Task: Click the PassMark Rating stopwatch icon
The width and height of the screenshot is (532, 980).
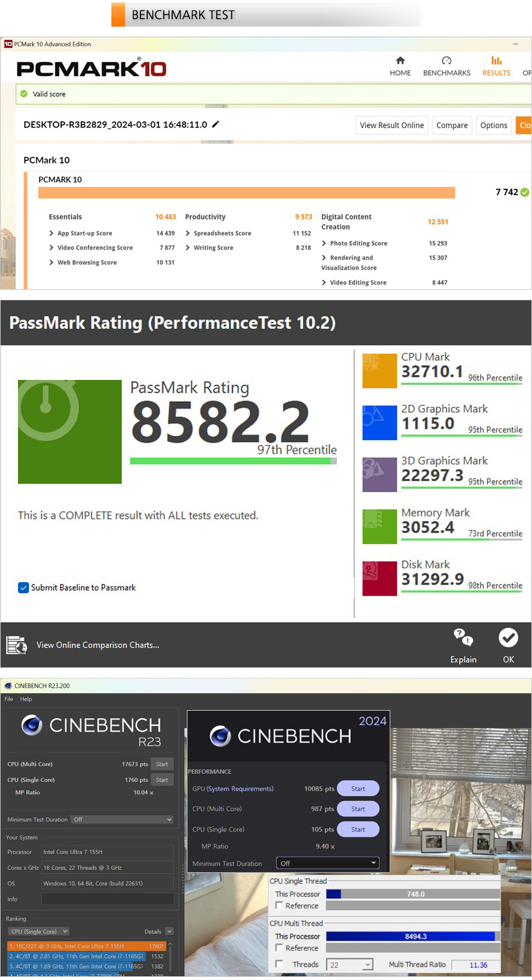Action: tap(70, 431)
